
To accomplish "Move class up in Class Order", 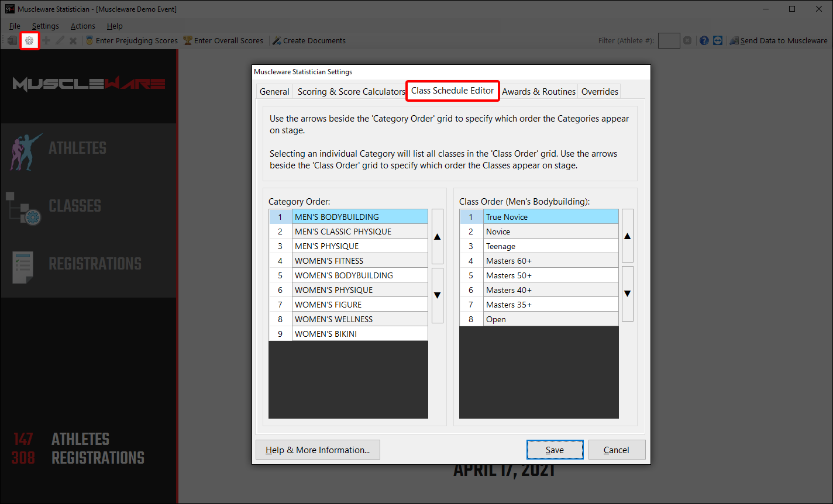I will point(627,236).
